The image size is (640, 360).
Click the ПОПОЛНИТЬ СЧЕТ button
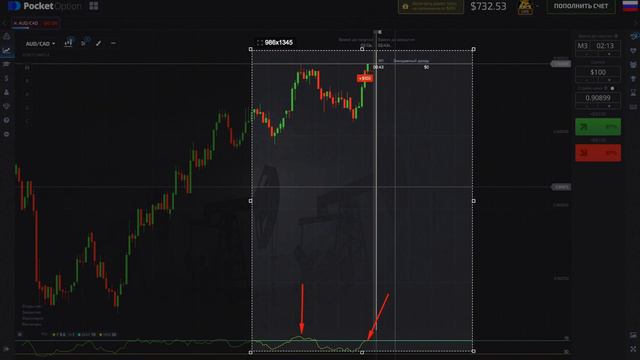(581, 6)
